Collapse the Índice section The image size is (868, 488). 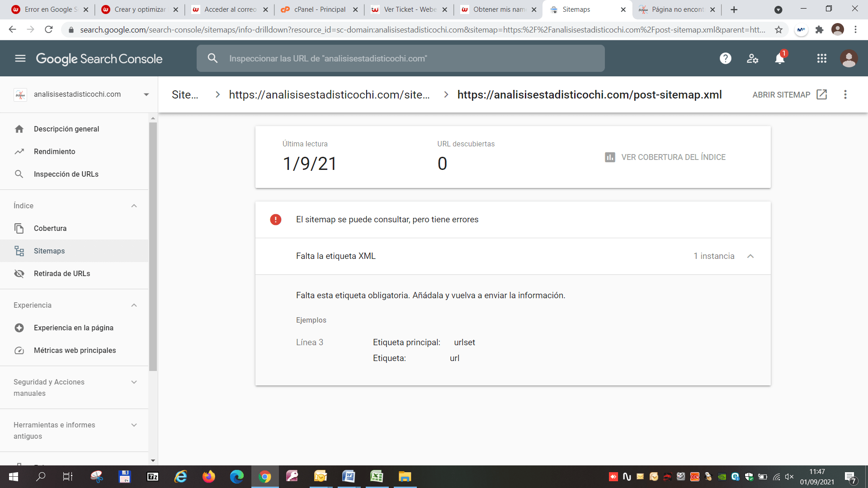point(134,206)
